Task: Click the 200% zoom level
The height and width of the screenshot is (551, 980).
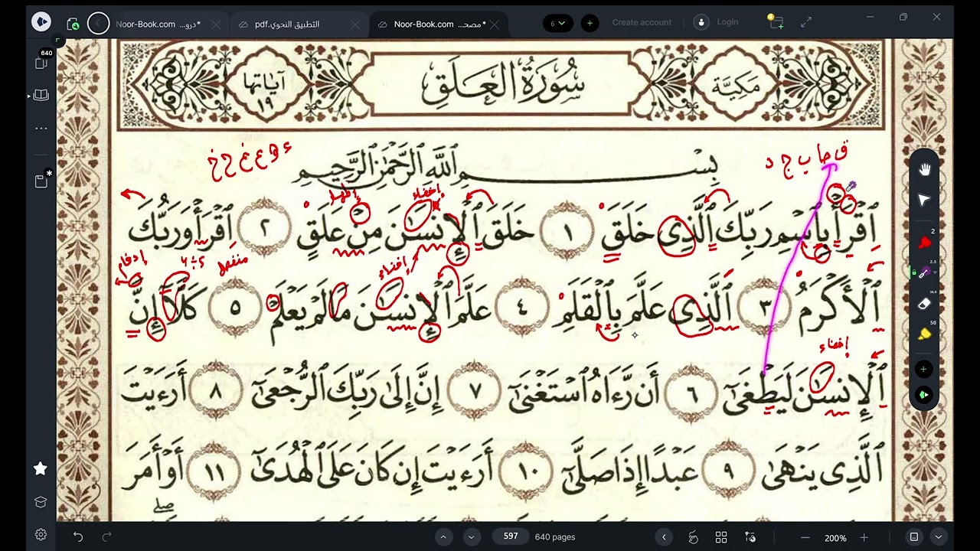Action: (x=835, y=538)
